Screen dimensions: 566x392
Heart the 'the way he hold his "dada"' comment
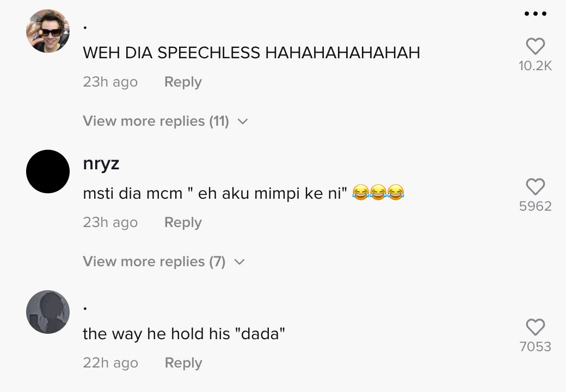point(536,328)
